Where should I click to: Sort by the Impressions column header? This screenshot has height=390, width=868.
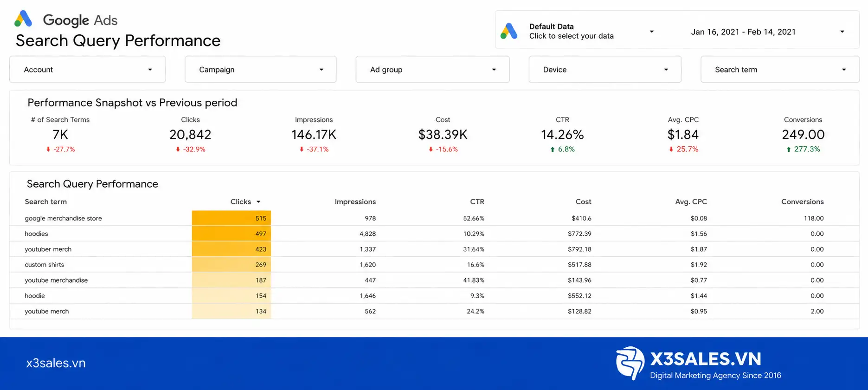pyautogui.click(x=355, y=202)
